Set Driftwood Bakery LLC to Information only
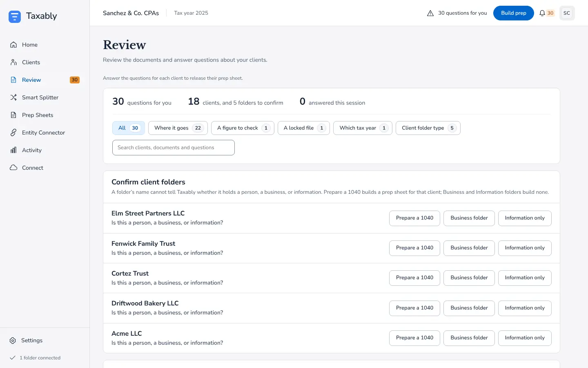The width and height of the screenshot is (588, 368). (x=525, y=308)
